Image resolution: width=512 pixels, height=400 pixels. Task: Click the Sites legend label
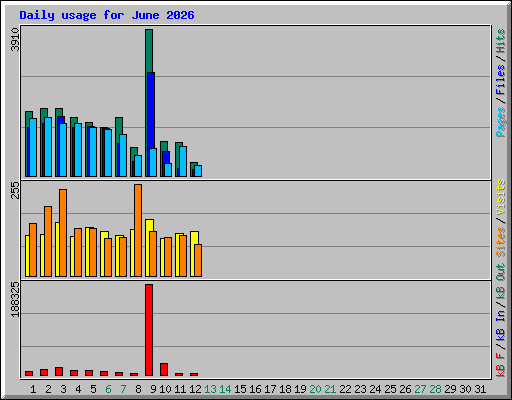tap(500, 241)
